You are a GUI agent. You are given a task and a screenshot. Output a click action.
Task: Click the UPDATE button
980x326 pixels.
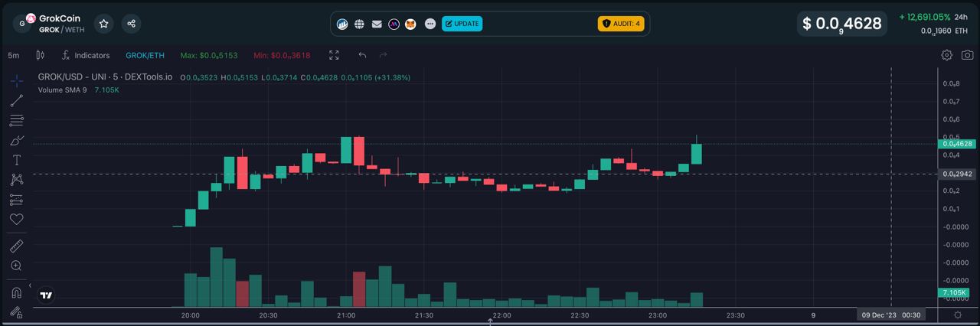[x=462, y=24]
